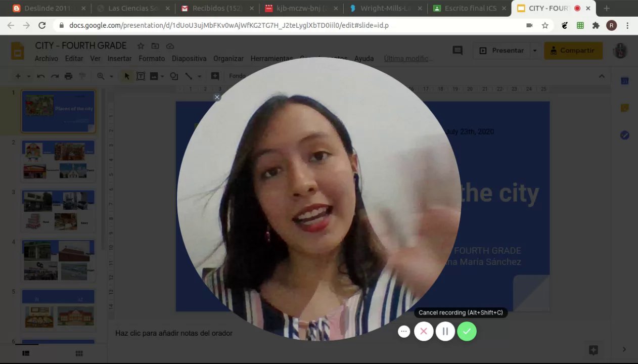Star the CITY - FOURTH GRADE presentation
The image size is (638, 364).
click(x=141, y=46)
